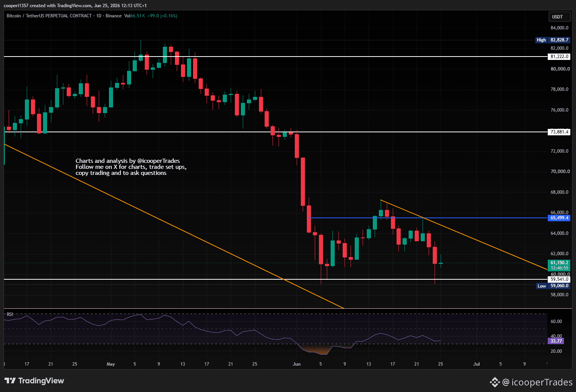Click the 58,000.0 price axis label
This screenshot has height=392, width=576.
[x=559, y=295]
